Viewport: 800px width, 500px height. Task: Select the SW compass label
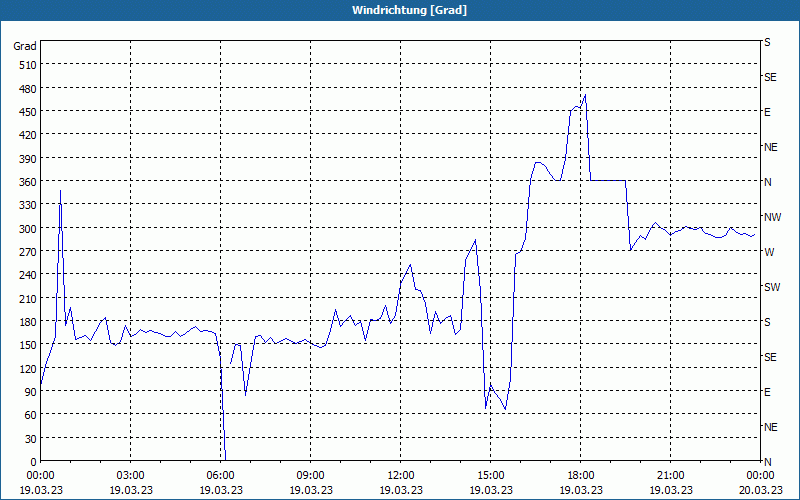click(x=772, y=287)
